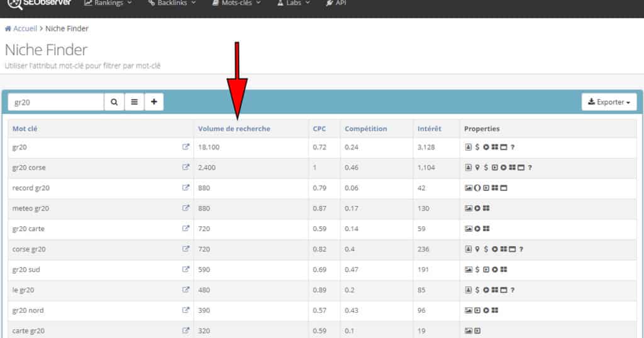Open external link icon for le gr20

(x=186, y=290)
